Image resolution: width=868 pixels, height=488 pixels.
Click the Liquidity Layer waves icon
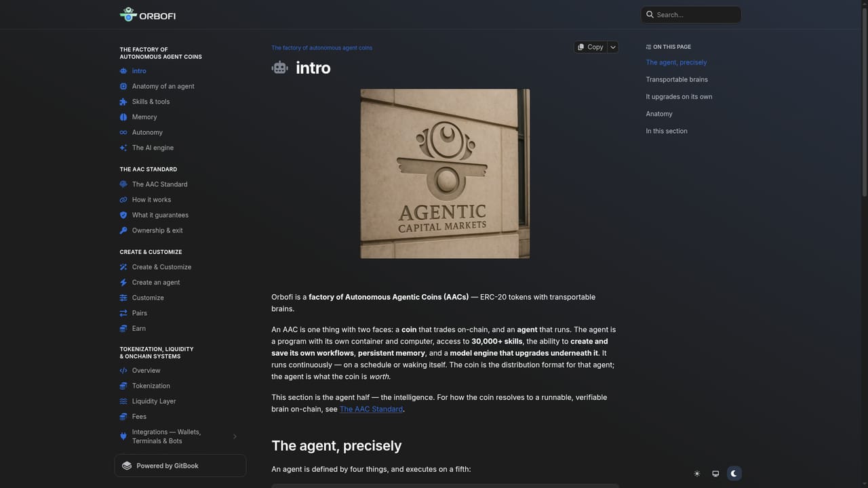tap(123, 401)
